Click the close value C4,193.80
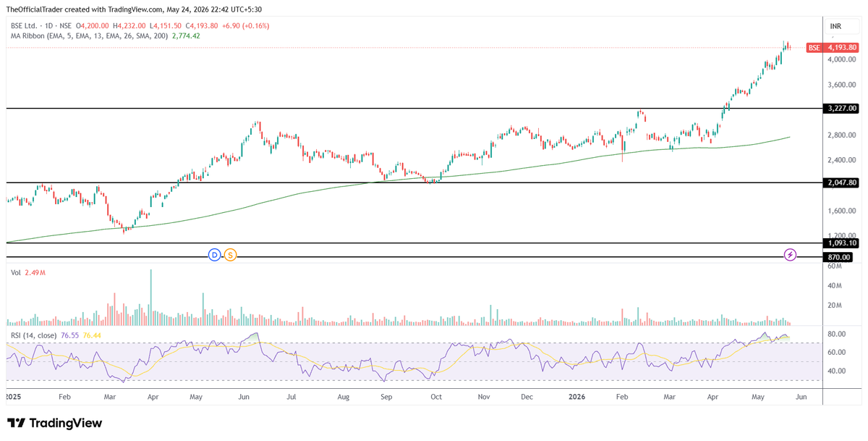The height and width of the screenshot is (441, 868). tap(203, 25)
